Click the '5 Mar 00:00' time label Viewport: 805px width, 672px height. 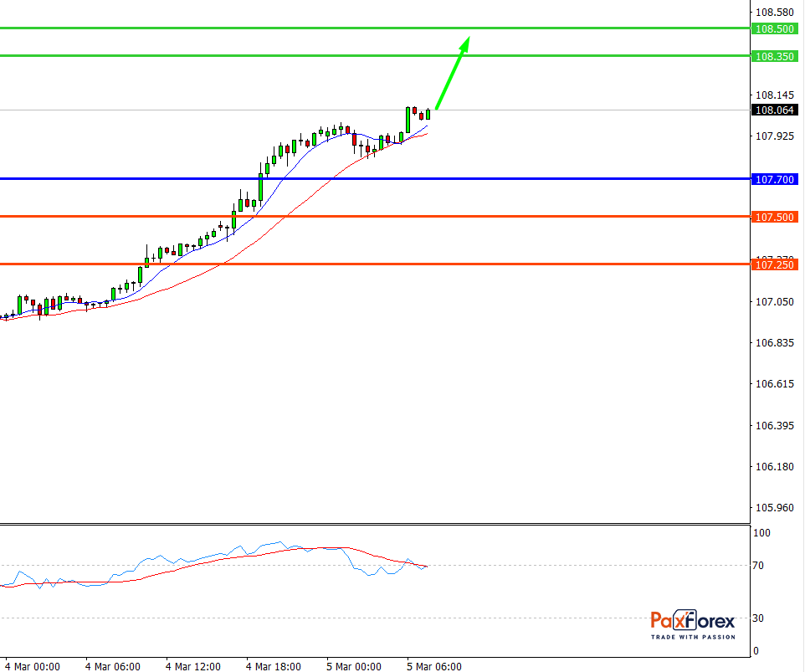click(x=354, y=666)
